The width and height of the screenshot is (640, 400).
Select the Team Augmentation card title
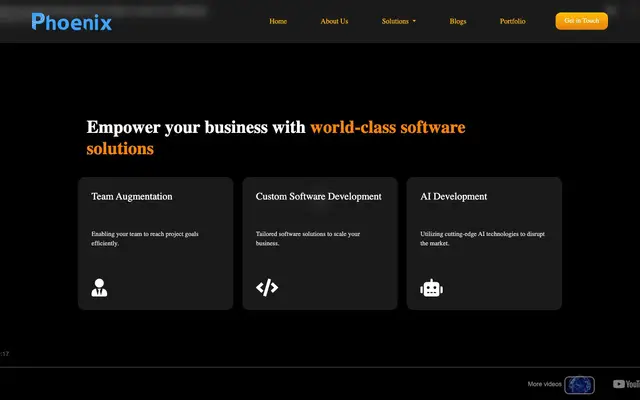(132, 196)
